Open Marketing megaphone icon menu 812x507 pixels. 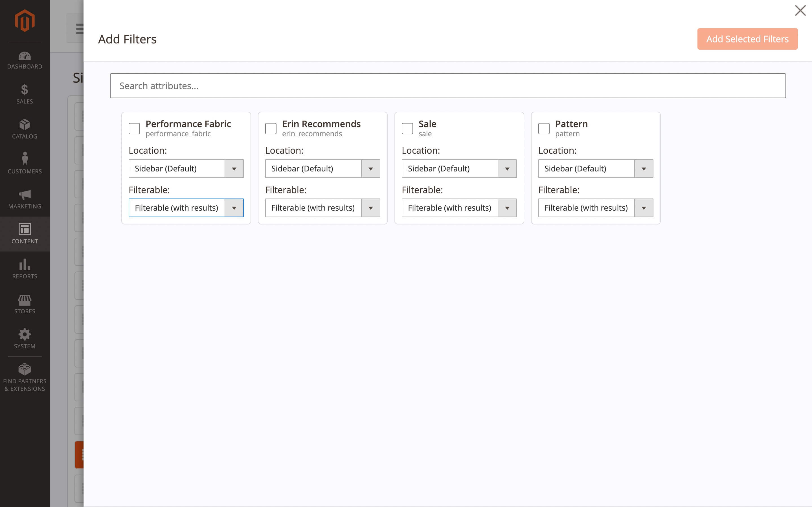[x=25, y=195]
